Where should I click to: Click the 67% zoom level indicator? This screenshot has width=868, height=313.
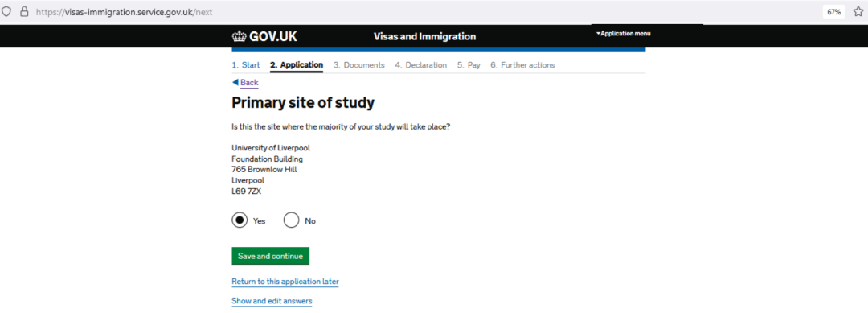click(x=834, y=11)
